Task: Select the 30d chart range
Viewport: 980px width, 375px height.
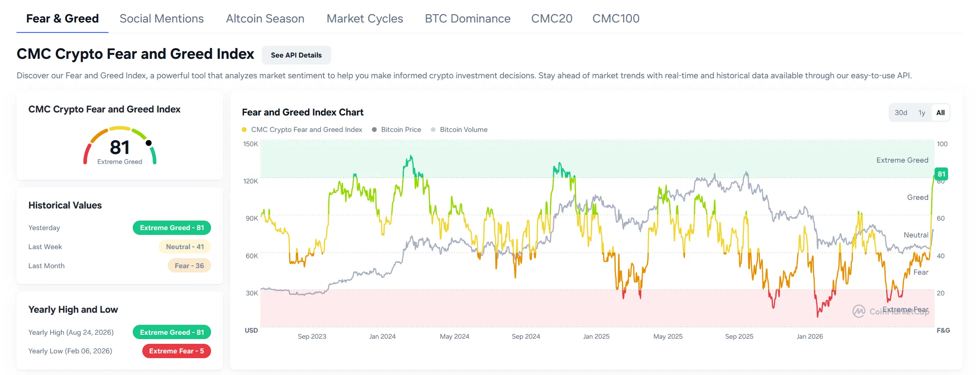Action: click(901, 113)
